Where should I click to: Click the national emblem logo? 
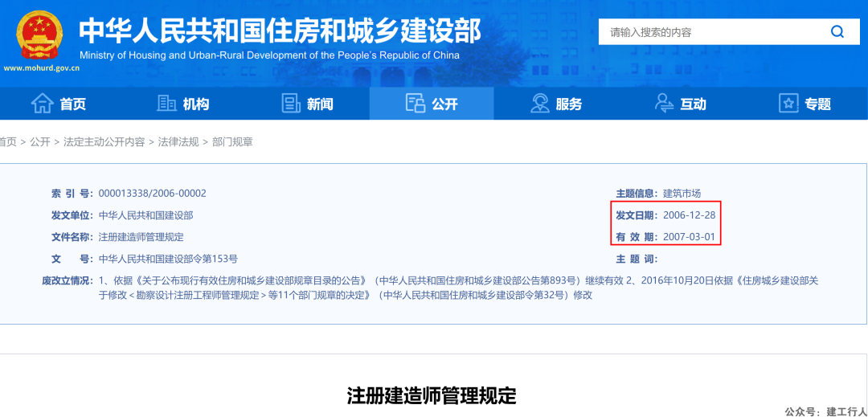coord(39,35)
